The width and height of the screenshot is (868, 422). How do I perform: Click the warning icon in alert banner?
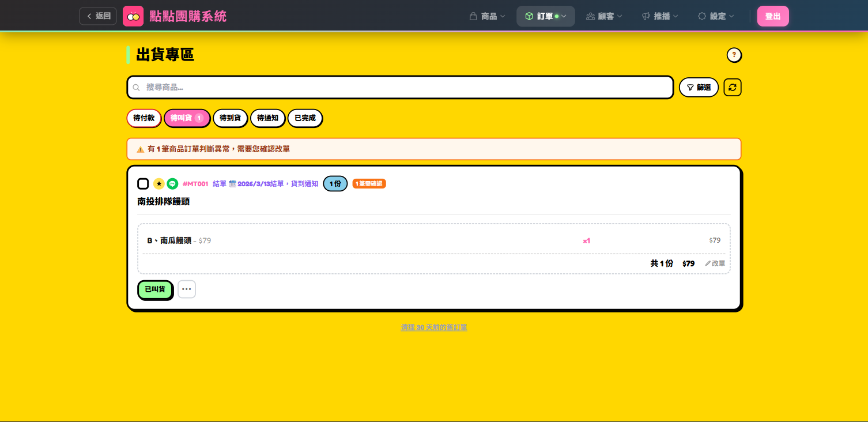140,149
